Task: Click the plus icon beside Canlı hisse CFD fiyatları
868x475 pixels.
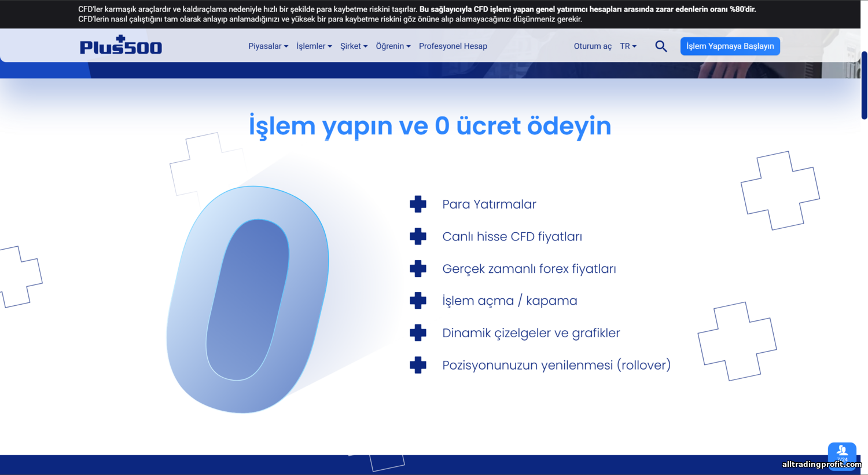Action: coord(418,236)
